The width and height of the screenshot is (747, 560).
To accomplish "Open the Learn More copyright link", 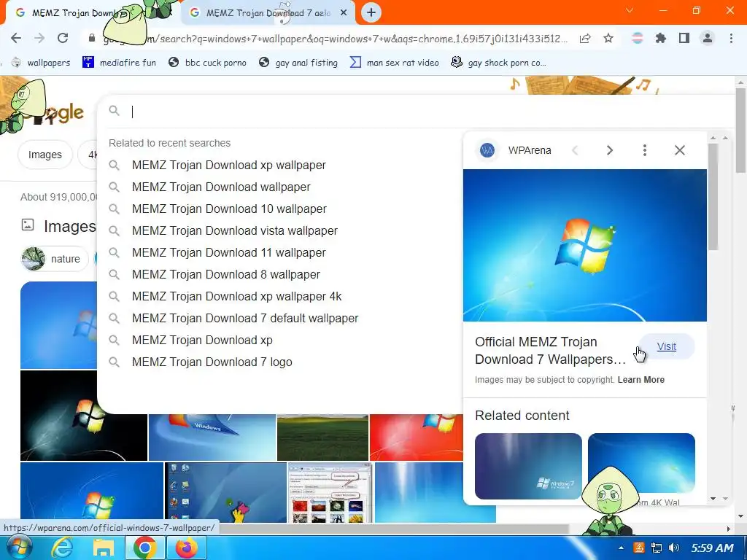I will (x=640, y=380).
